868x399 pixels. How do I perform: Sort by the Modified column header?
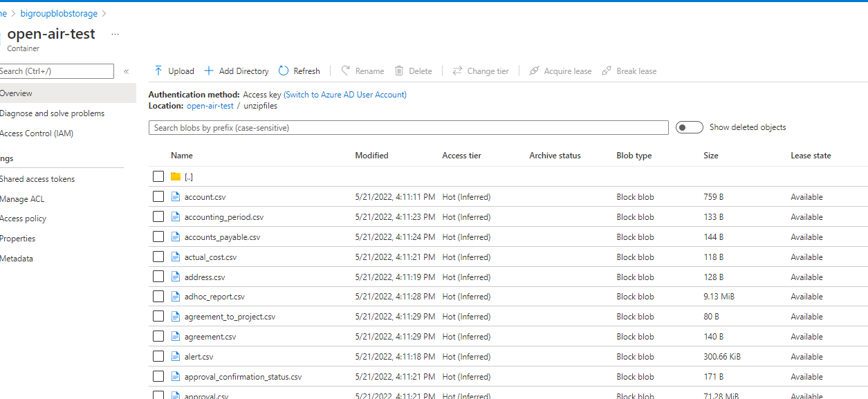pos(371,156)
